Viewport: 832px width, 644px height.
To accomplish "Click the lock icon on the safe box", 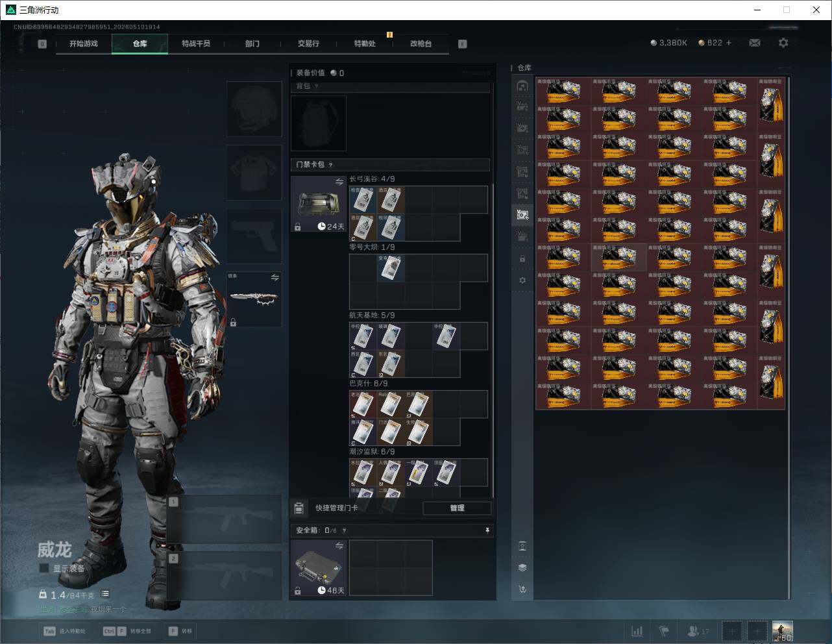I will [x=297, y=591].
